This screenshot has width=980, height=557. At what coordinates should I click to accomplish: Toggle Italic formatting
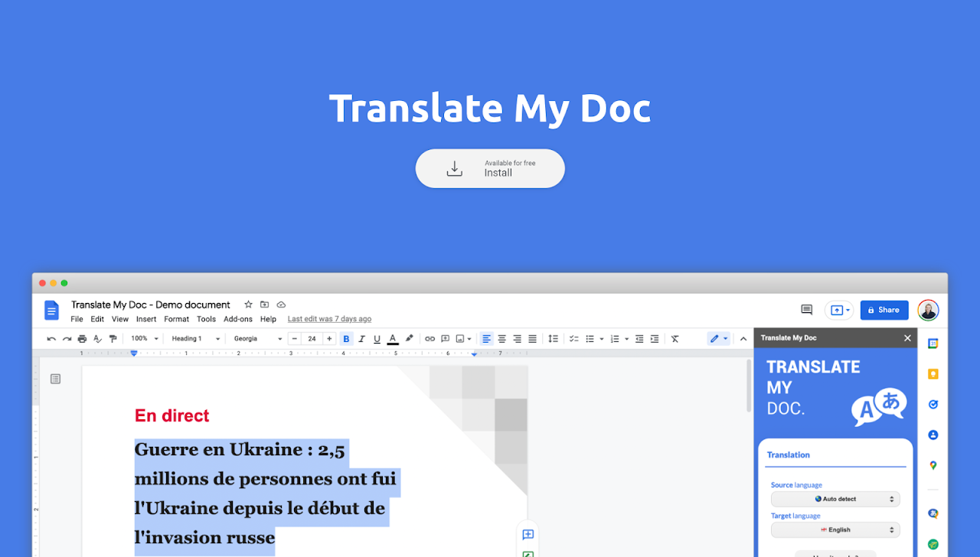pyautogui.click(x=361, y=339)
